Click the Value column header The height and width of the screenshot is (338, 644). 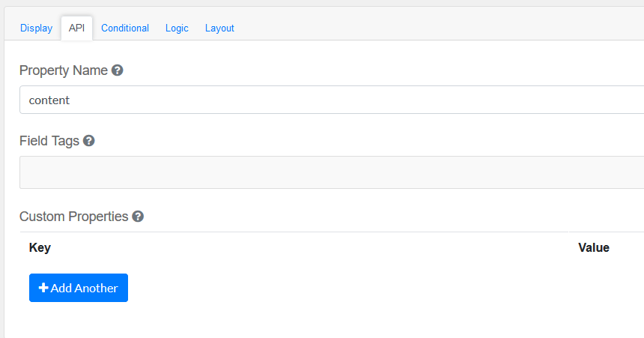[594, 247]
